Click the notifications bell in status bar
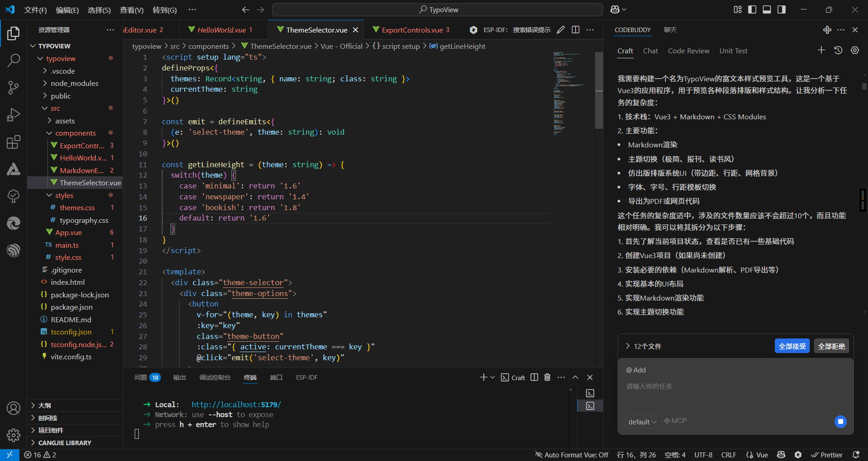Image resolution: width=868 pixels, height=461 pixels. coord(856,455)
